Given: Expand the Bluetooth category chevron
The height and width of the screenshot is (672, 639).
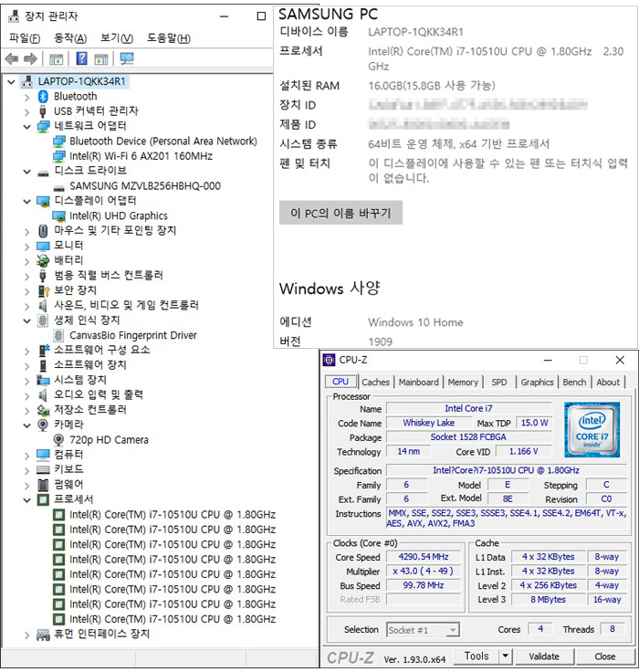Looking at the screenshot, I should (27, 98).
